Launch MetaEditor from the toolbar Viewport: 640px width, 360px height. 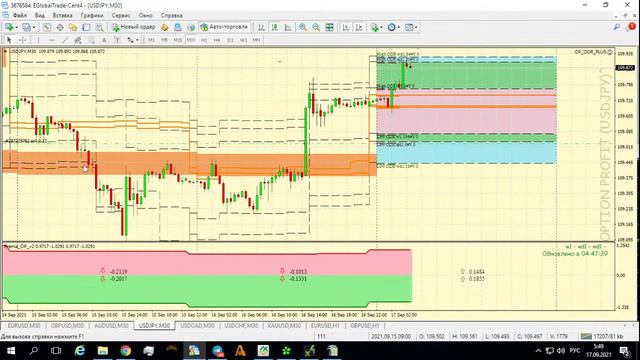(x=164, y=27)
